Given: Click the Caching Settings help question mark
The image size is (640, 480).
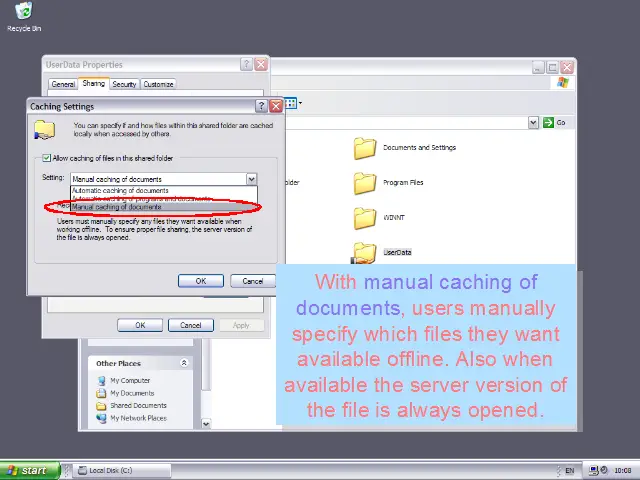Looking at the screenshot, I should 261,106.
